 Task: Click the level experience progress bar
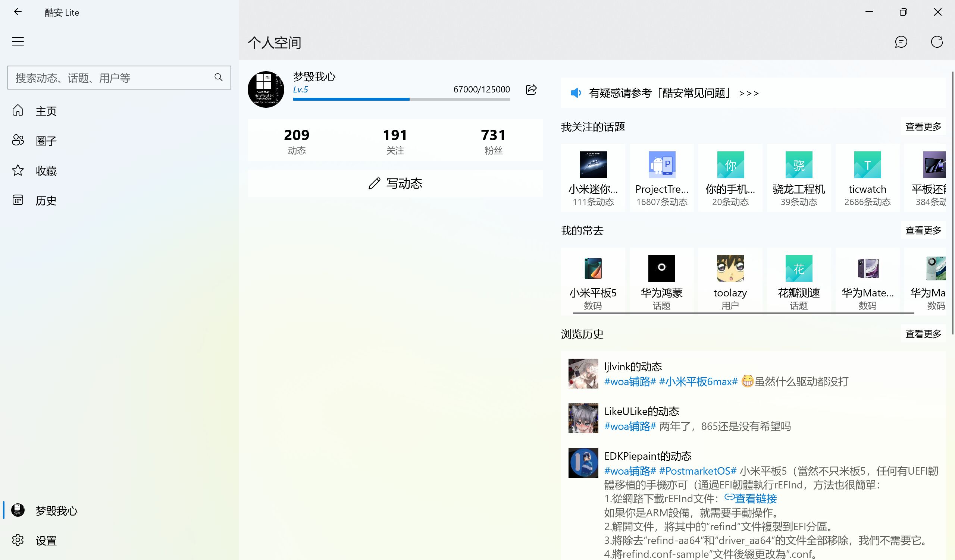pyautogui.click(x=401, y=99)
